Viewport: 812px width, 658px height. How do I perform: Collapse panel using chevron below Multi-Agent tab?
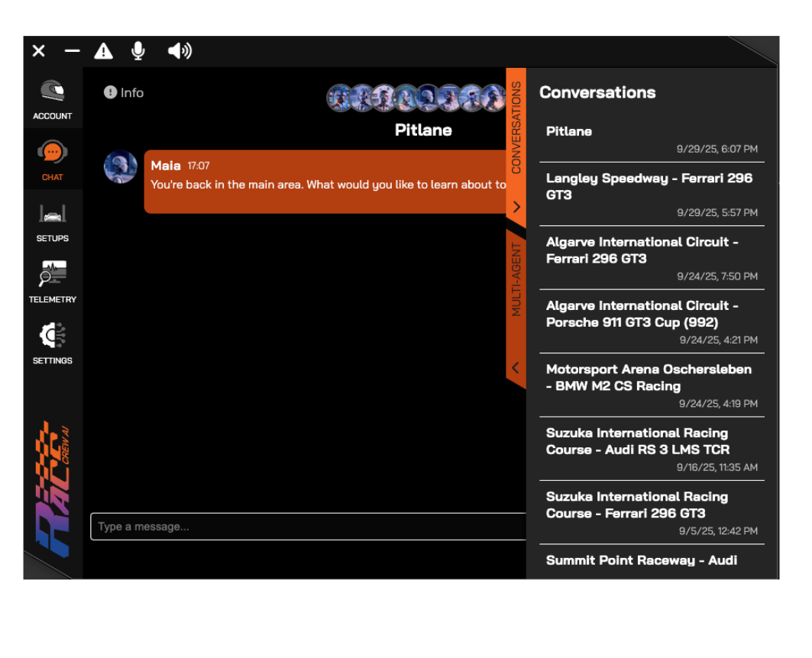tap(516, 368)
